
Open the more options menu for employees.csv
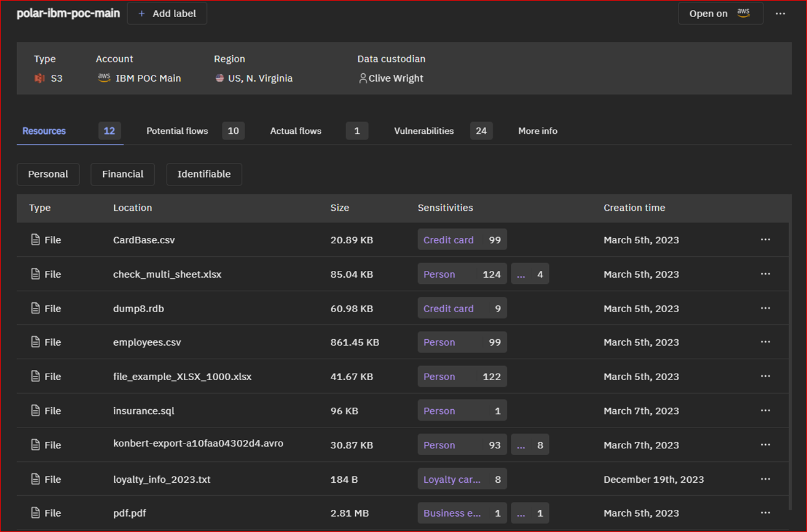pos(765,342)
